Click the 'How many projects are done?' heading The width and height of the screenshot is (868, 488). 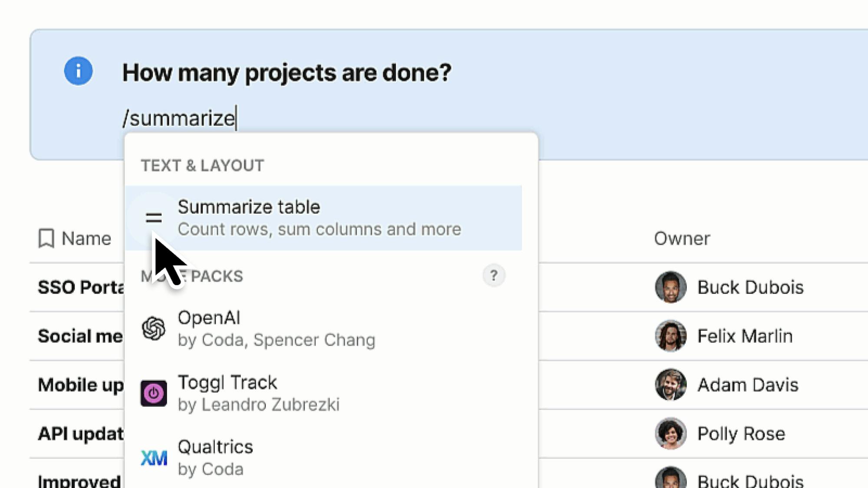286,72
